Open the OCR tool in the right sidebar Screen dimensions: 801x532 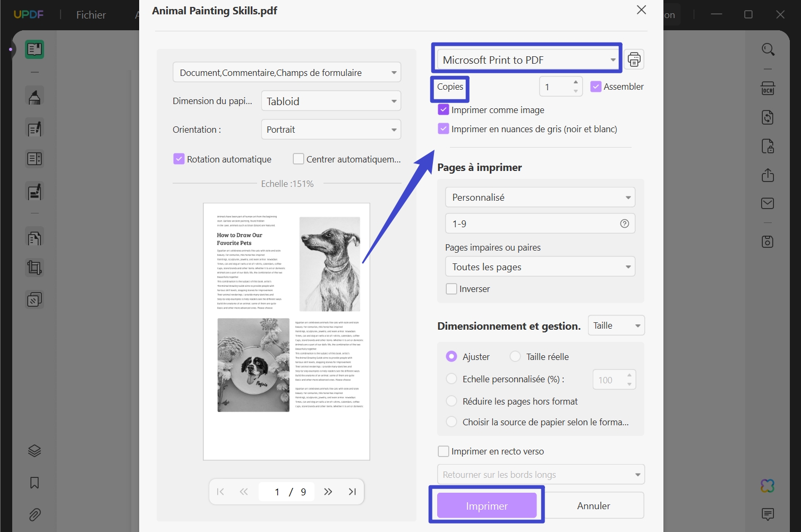(768, 89)
